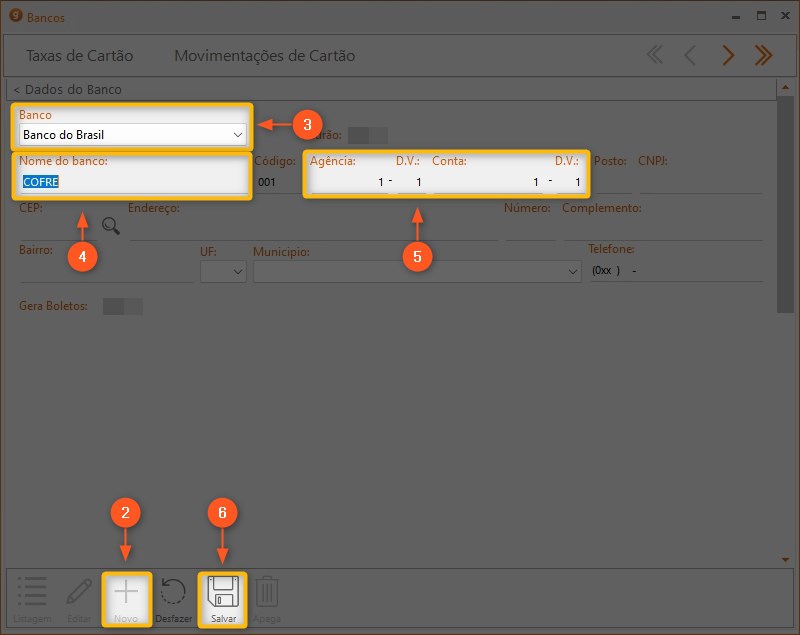Open the Listagem list view icon
The width and height of the screenshot is (800, 635).
coord(32,594)
